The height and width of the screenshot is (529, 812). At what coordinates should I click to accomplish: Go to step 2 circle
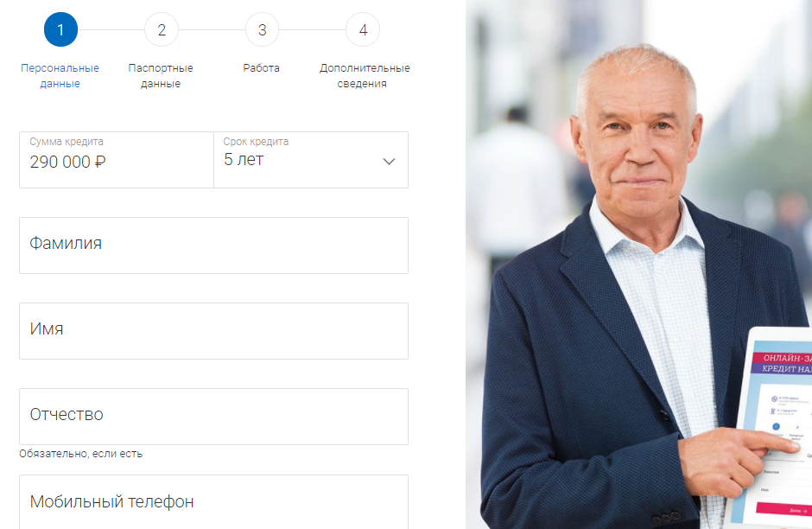tap(162, 29)
